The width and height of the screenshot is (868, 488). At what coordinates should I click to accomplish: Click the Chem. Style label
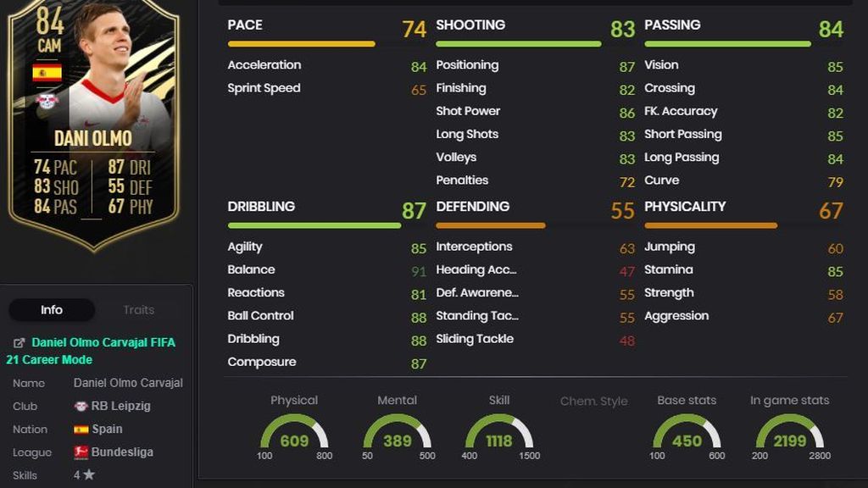click(593, 401)
